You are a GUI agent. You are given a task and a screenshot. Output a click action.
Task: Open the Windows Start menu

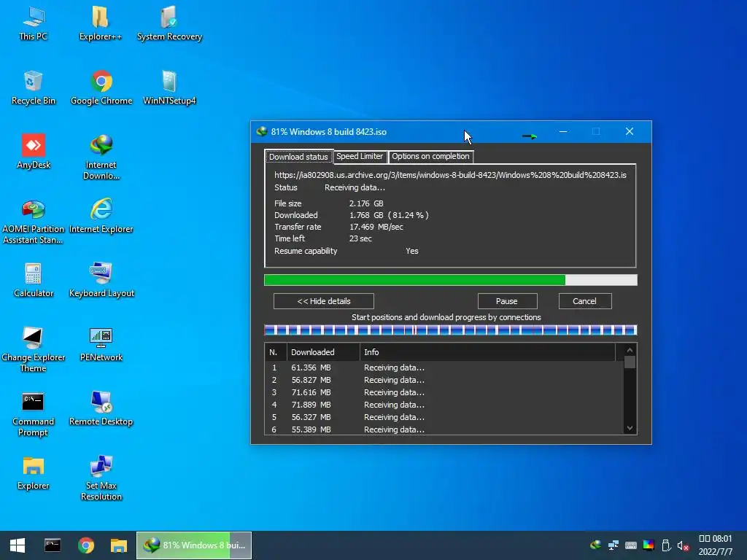click(18, 545)
